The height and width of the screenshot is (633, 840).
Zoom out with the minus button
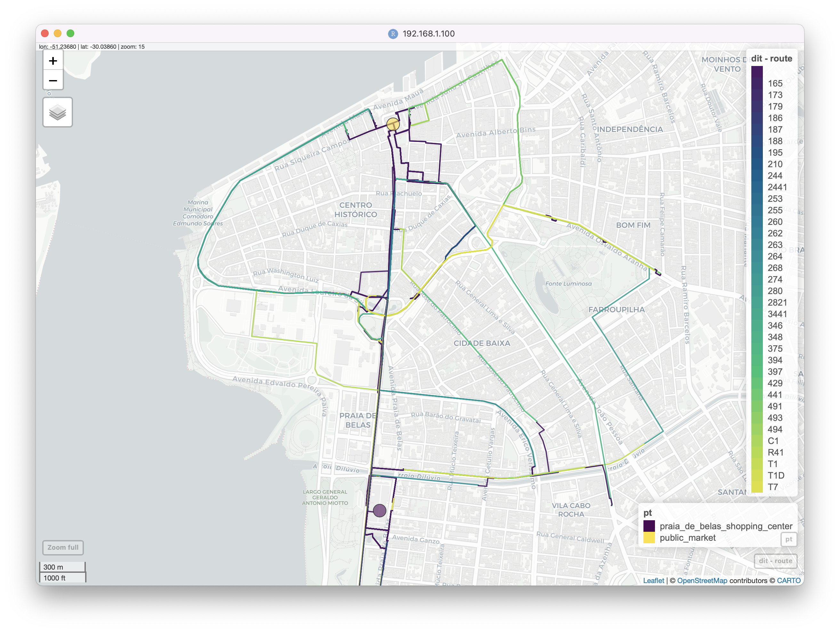coord(53,80)
